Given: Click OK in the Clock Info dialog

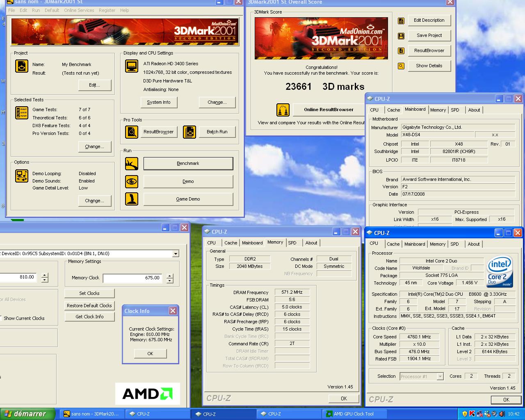Looking at the screenshot, I should [150, 354].
